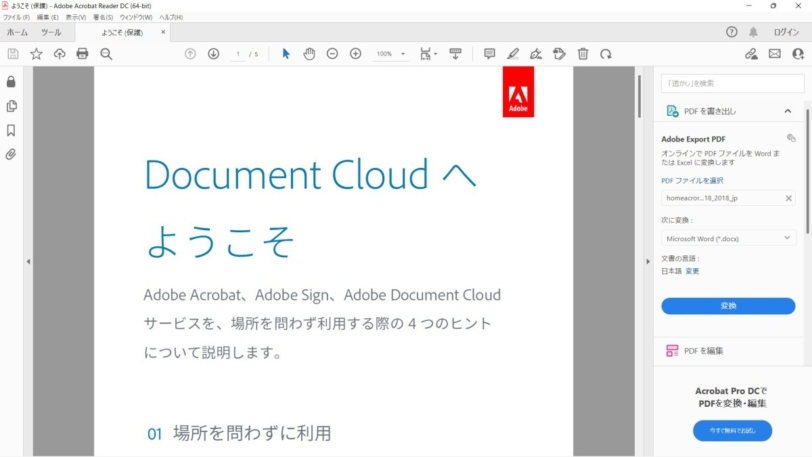The height and width of the screenshot is (457, 812).
Task: Open the Help question mark
Action: (x=731, y=32)
